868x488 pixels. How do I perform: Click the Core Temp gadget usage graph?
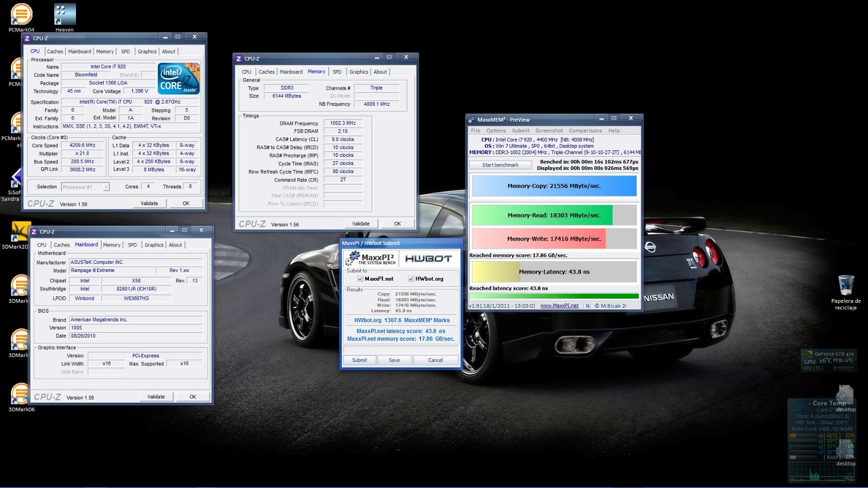pos(821,472)
